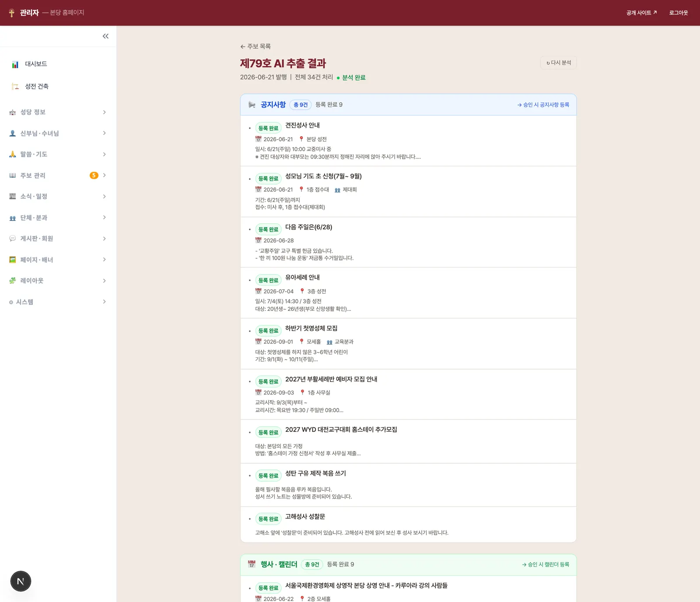Click the 성탄 구유 제작 복음 쓰기 title
This screenshot has width=700, height=602.
pyautogui.click(x=315, y=473)
